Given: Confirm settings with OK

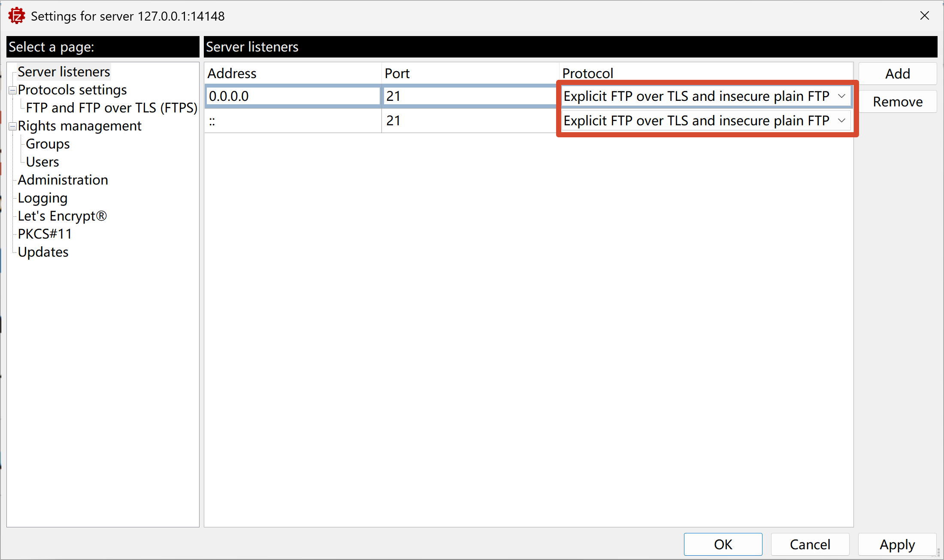Looking at the screenshot, I should (723, 544).
